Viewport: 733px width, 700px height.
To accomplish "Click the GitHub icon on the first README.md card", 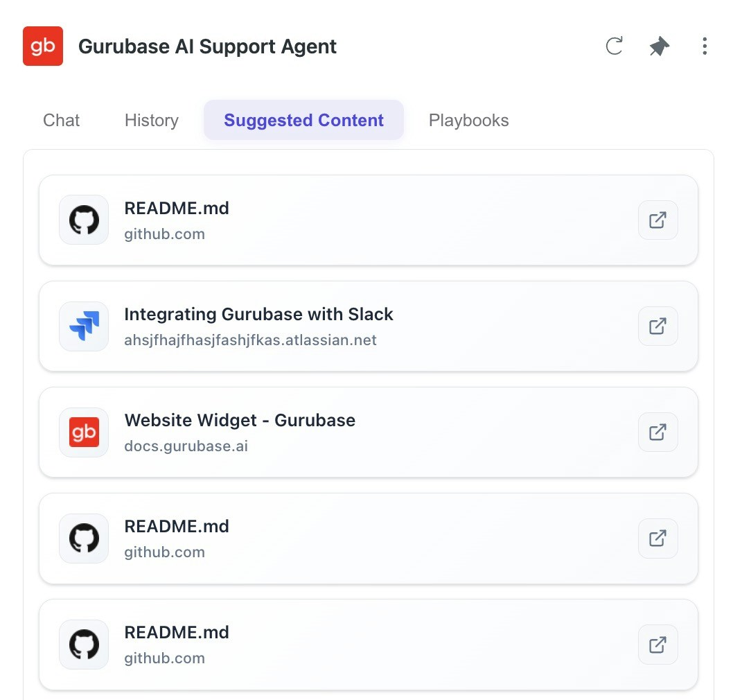I will (83, 220).
